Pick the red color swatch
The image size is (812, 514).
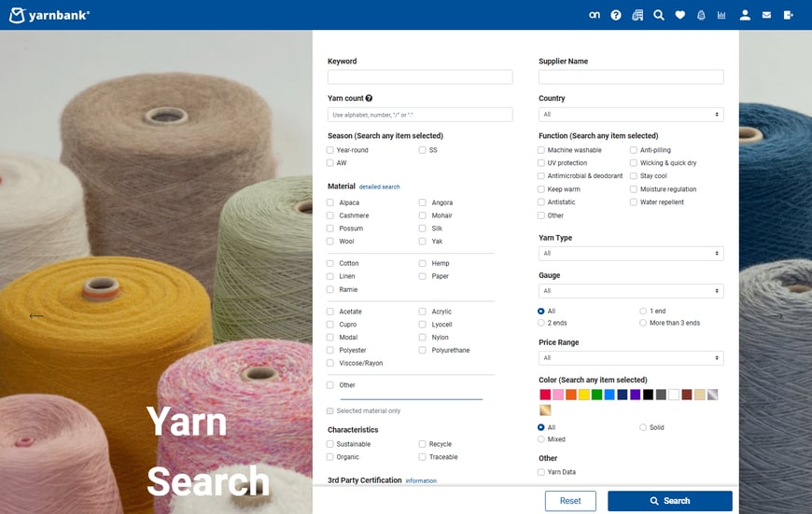545,395
